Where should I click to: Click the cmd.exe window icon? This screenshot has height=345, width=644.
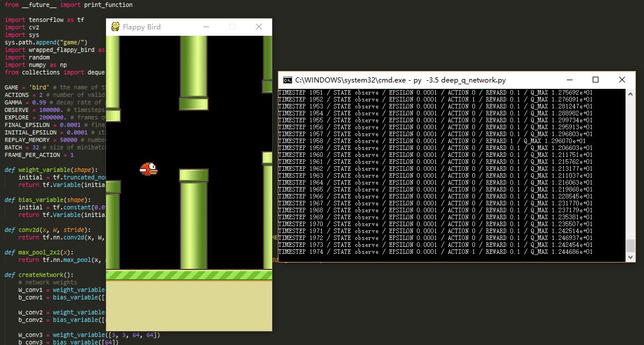pyautogui.click(x=287, y=80)
